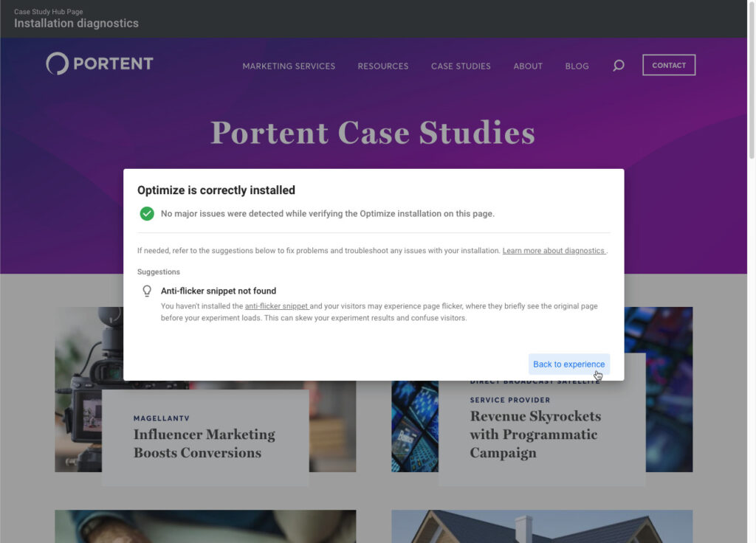Open the Blog section
The image size is (756, 543).
pyautogui.click(x=577, y=66)
